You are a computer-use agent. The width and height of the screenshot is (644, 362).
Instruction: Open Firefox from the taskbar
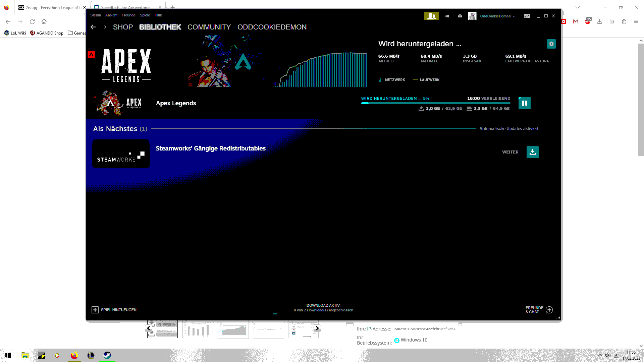74,355
